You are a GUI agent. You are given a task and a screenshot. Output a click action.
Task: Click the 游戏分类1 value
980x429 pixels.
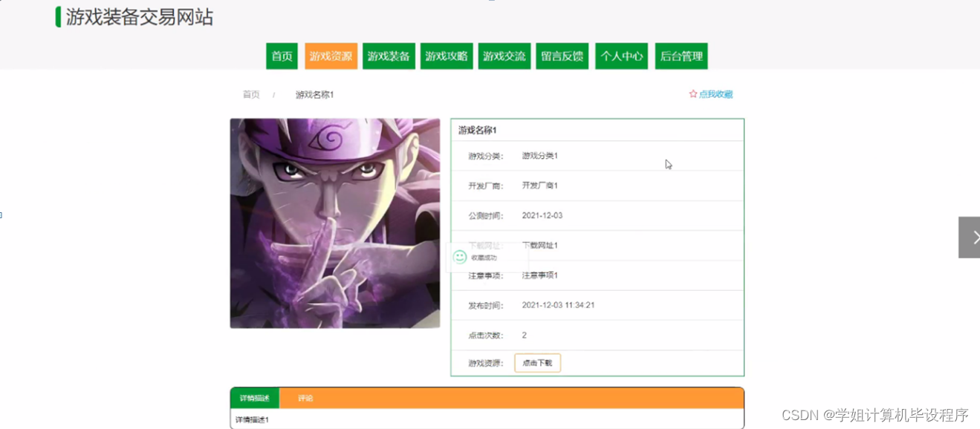539,156
